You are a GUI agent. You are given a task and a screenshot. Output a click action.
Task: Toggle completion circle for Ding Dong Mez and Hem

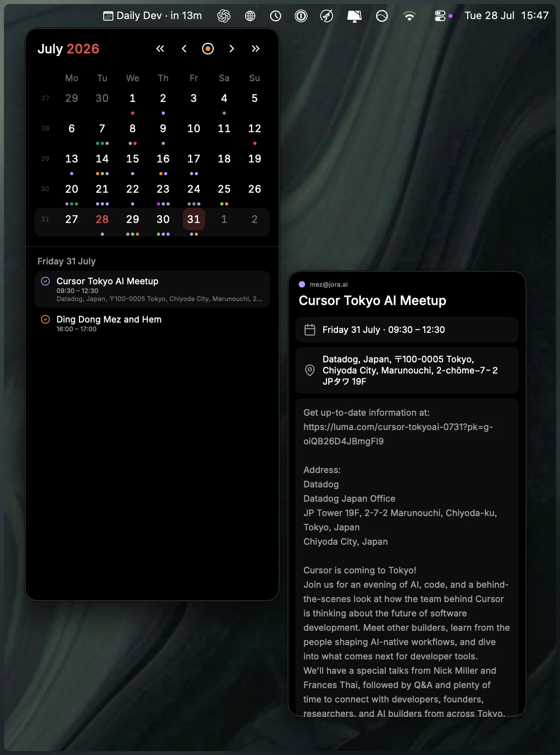45,319
